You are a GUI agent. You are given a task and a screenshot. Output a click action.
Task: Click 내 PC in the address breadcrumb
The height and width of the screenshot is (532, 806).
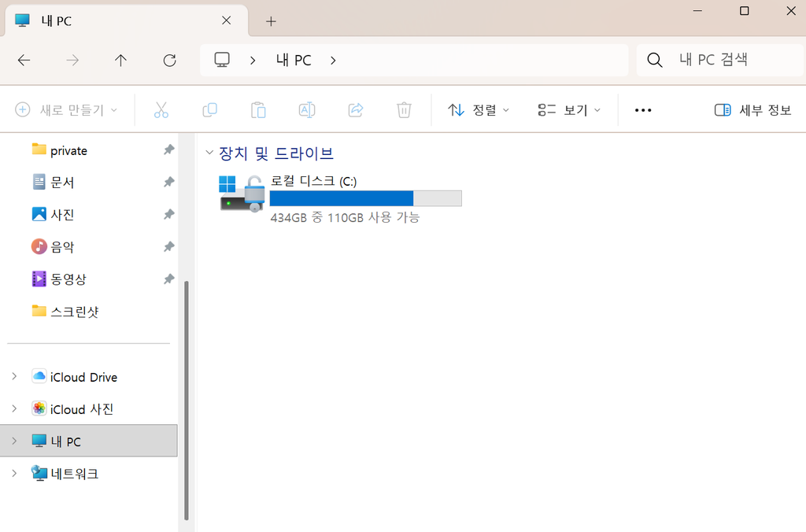pos(294,60)
